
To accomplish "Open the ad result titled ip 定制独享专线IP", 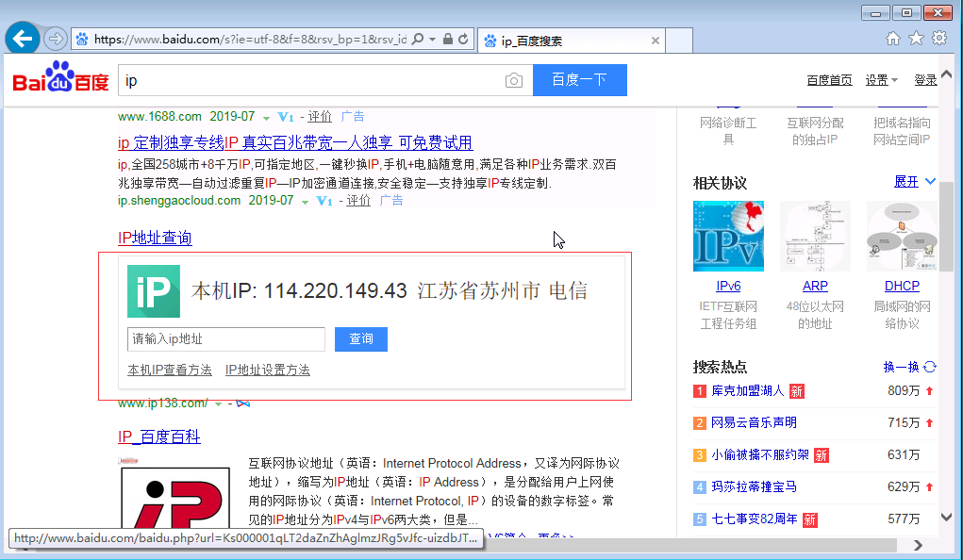I will [295, 143].
